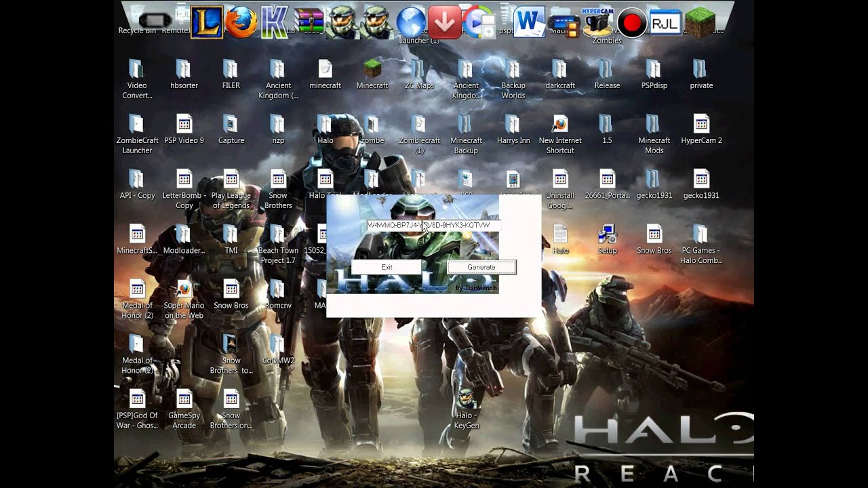Open the API - Copy folder
868x488 pixels.
[x=137, y=184]
